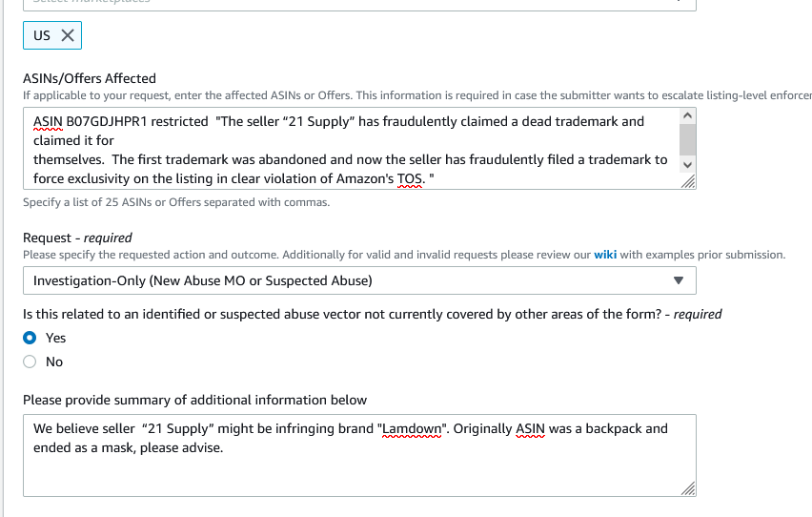
Task: Select the Yes radio button
Action: [30, 338]
